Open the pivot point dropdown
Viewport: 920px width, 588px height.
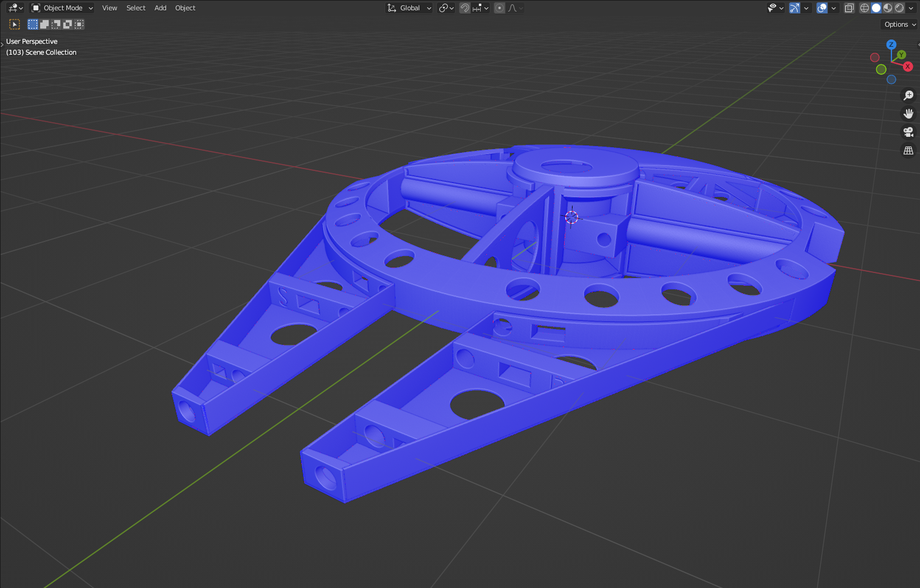click(446, 8)
